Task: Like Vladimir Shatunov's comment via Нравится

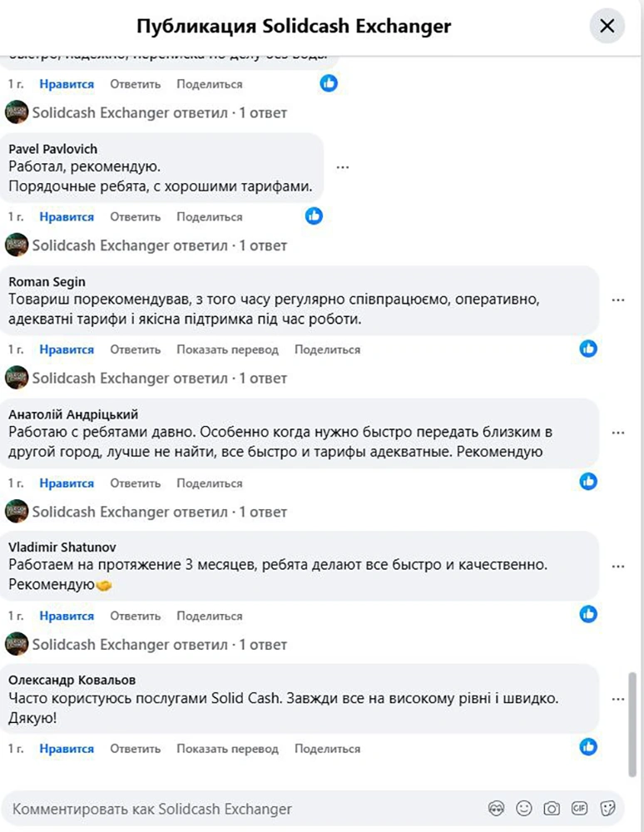Action: pyautogui.click(x=67, y=616)
